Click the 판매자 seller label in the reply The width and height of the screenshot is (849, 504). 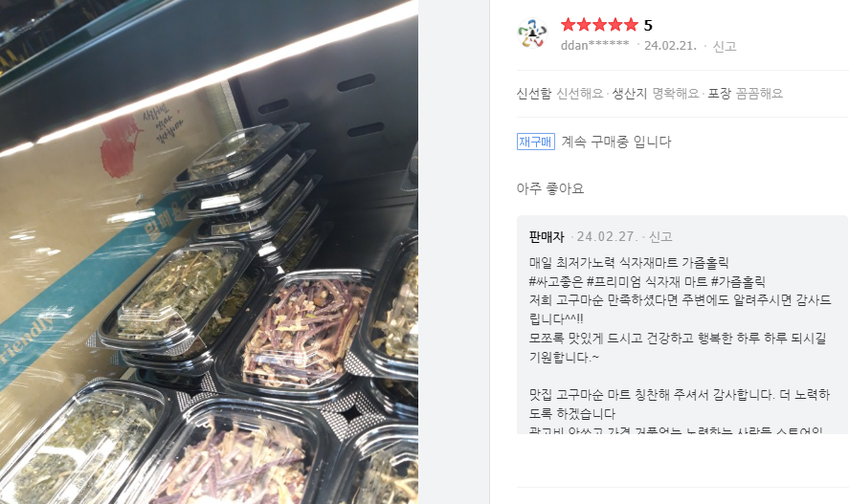[547, 236]
